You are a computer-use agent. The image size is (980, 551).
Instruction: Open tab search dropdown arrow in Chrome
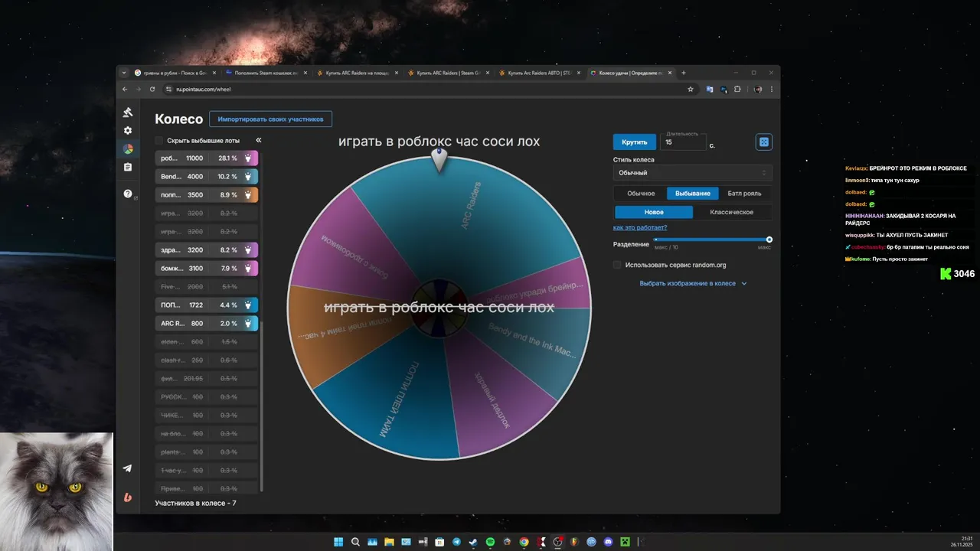point(124,73)
